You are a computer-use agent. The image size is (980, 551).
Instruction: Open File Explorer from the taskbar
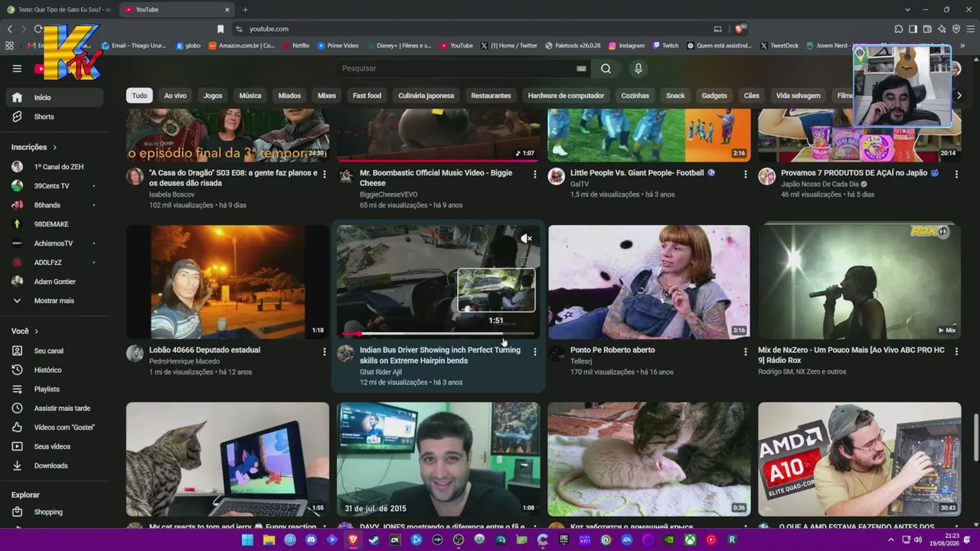pos(269,540)
